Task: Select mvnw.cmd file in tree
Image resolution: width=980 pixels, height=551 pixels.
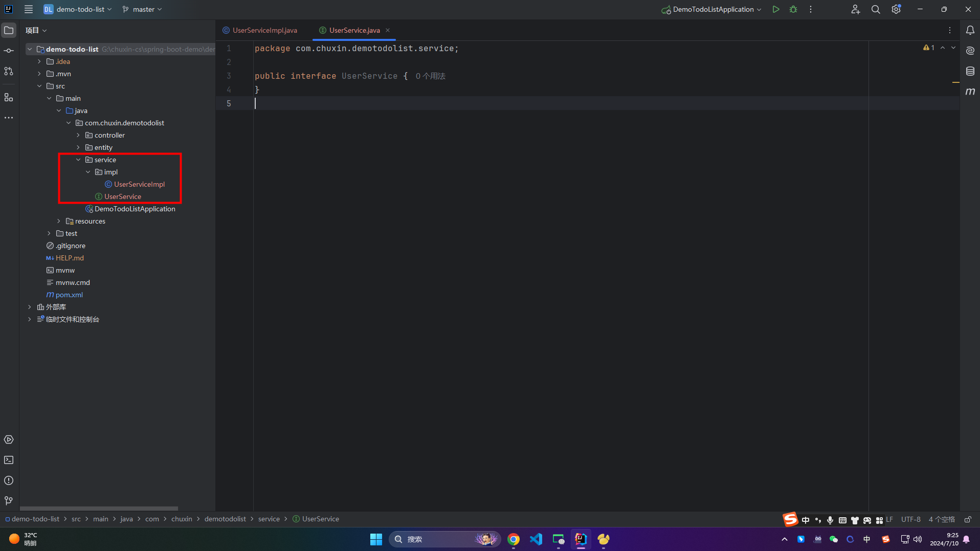Action: pos(73,282)
